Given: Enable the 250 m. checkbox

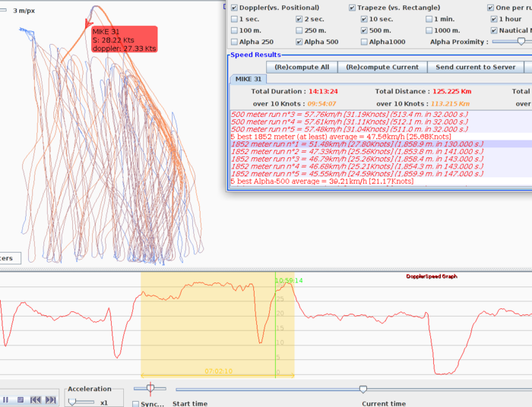Looking at the screenshot, I should coord(299,30).
